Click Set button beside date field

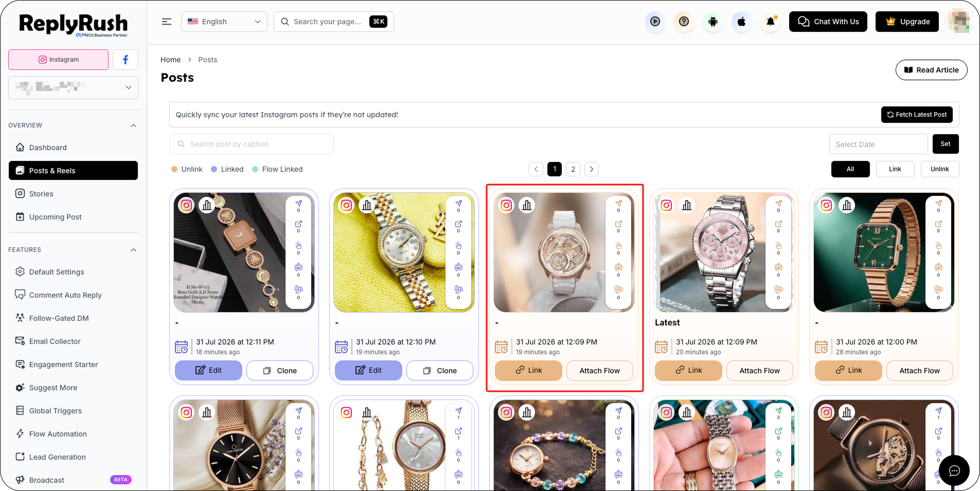click(946, 144)
